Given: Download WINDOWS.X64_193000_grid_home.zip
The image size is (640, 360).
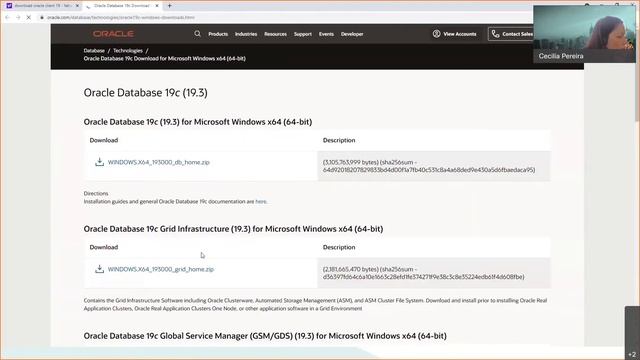Looking at the screenshot, I should click(161, 269).
